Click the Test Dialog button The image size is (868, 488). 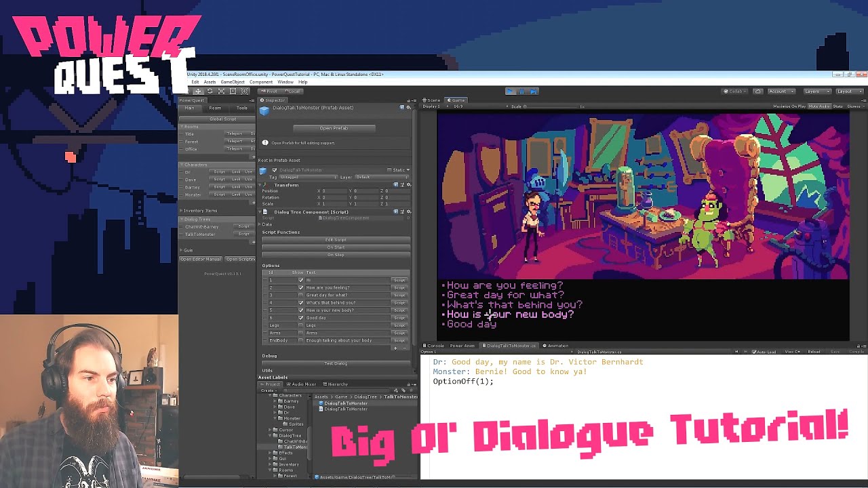click(336, 363)
